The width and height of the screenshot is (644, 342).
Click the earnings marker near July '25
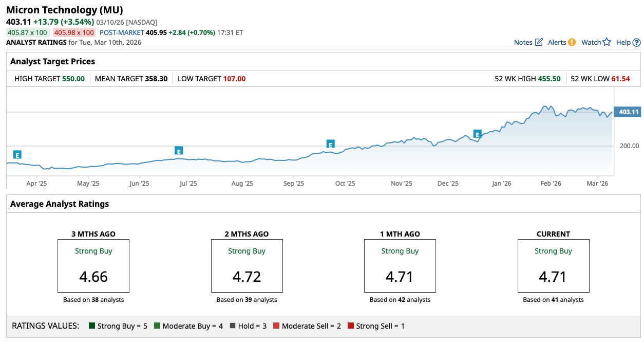coord(179,151)
